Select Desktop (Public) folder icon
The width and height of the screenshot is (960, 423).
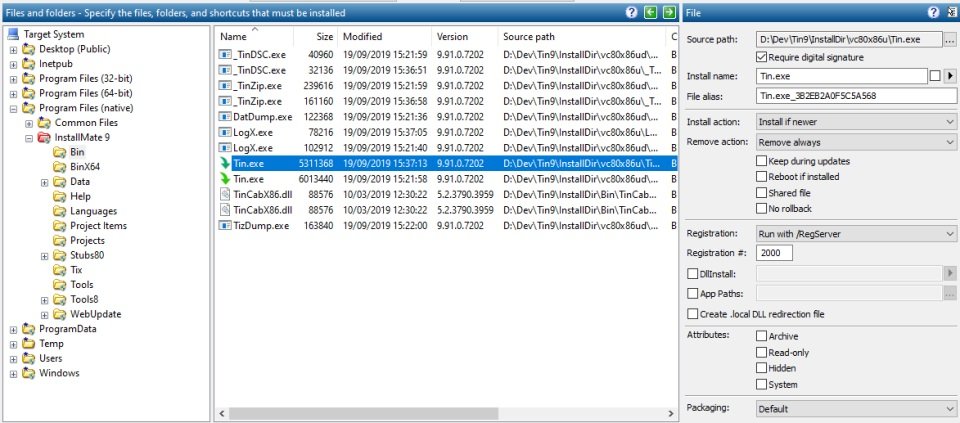click(29, 49)
